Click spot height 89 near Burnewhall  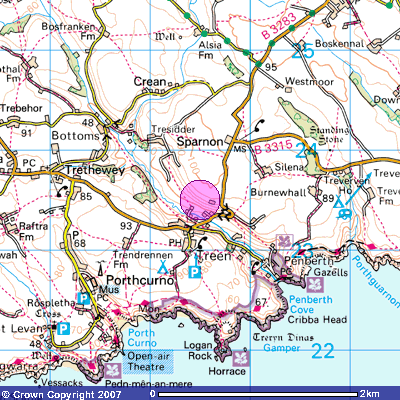tap(328, 199)
